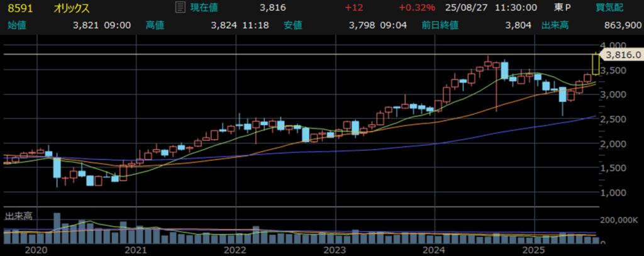The width and height of the screenshot is (644, 256).
Task: Click the latest yellow-outlined candlestick
Action: [595, 64]
